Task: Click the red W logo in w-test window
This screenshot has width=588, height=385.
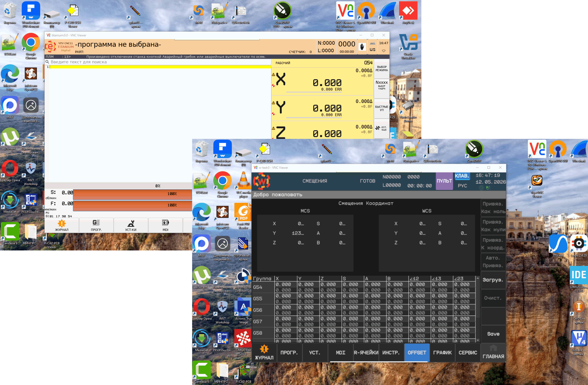Action: coord(261,181)
